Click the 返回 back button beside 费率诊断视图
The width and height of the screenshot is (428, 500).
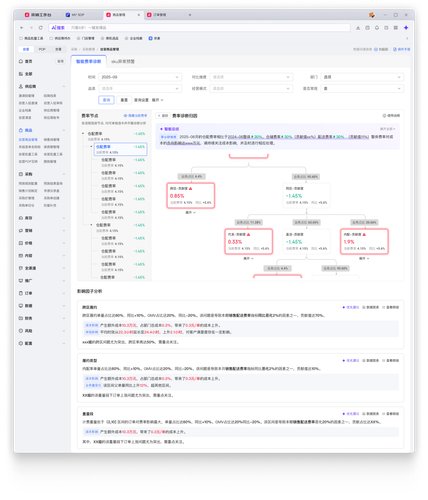point(163,116)
